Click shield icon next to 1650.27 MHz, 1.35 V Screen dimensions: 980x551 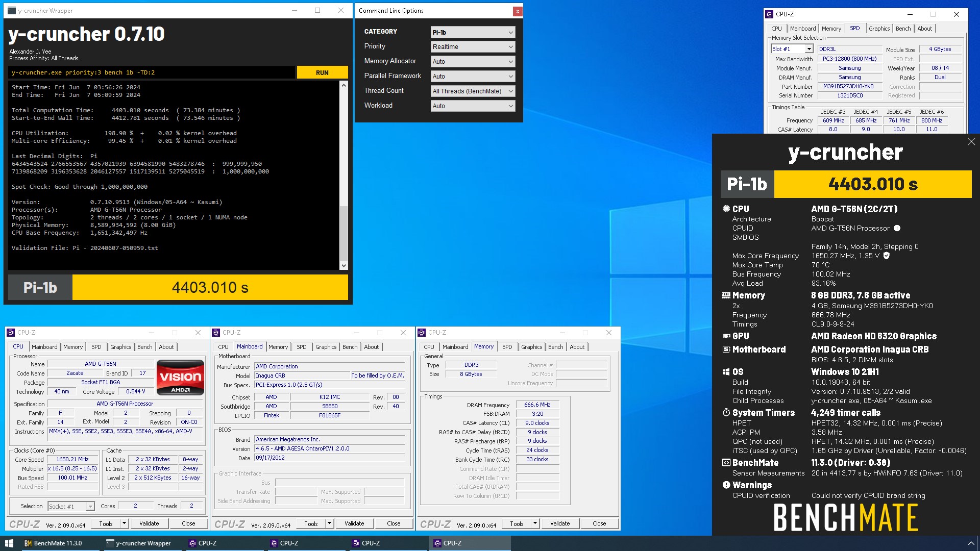point(887,256)
